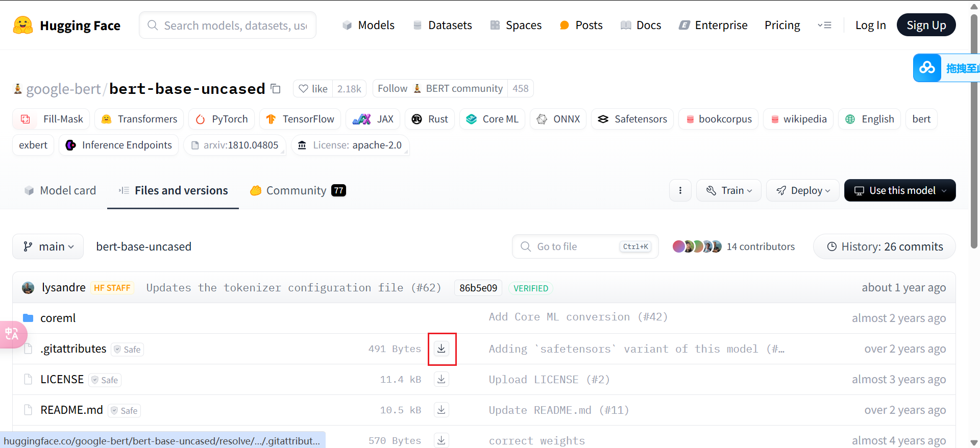This screenshot has height=448, width=980.
Task: Follow the BERT community
Action: click(440, 88)
